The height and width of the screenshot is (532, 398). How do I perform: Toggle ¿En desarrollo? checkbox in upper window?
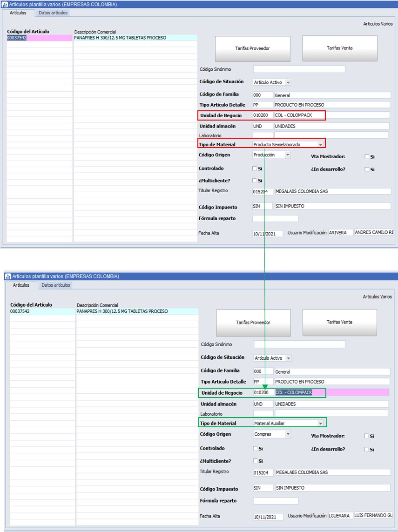point(367,169)
